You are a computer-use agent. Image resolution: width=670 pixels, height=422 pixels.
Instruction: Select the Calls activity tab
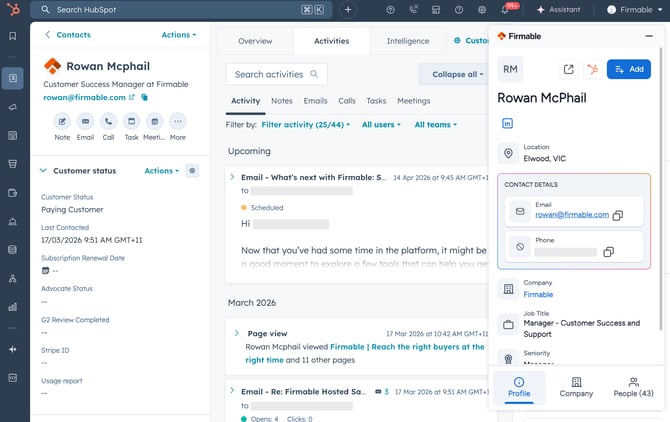pos(347,101)
